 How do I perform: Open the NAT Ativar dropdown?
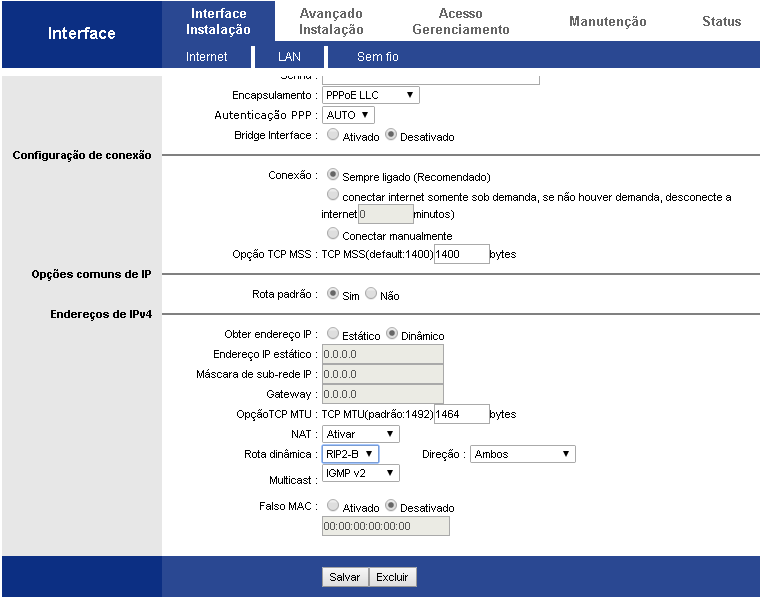[361, 434]
